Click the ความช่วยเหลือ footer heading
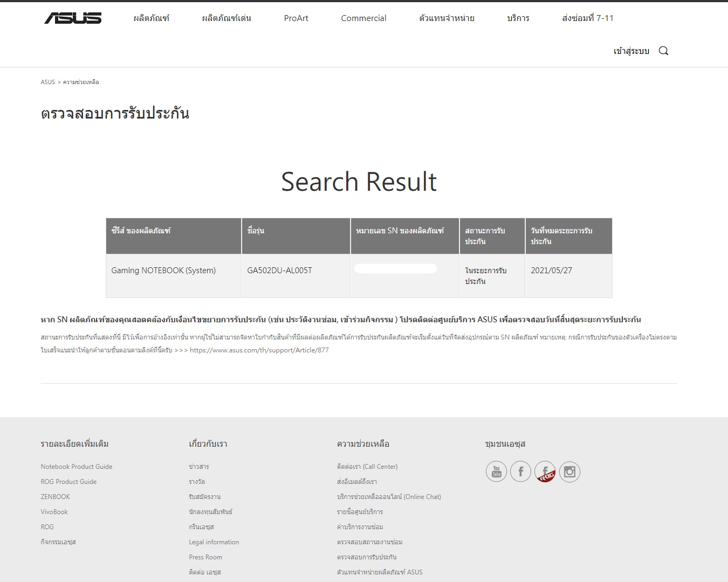The width and height of the screenshot is (728, 582). (363, 444)
